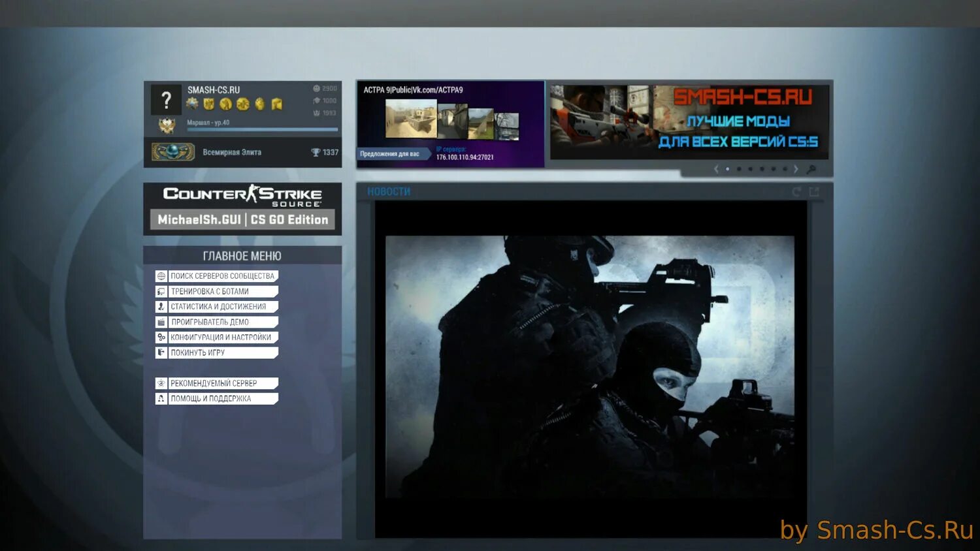Go to next banner with right arrow

[796, 169]
